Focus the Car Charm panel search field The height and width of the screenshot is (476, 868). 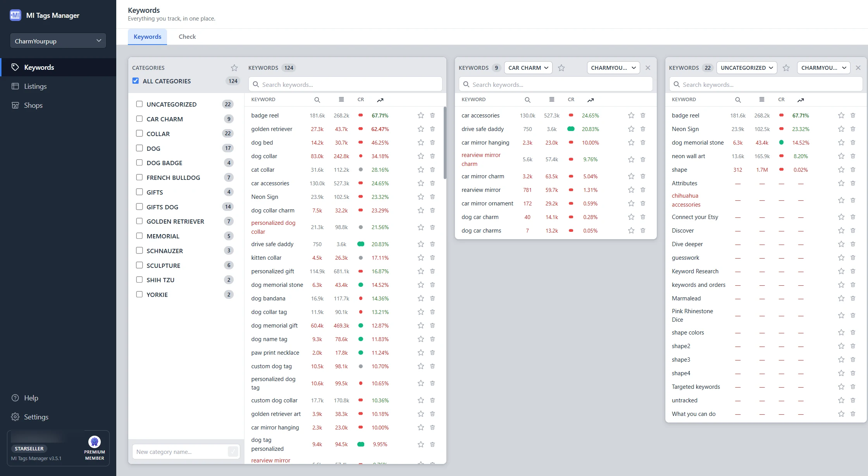556,85
